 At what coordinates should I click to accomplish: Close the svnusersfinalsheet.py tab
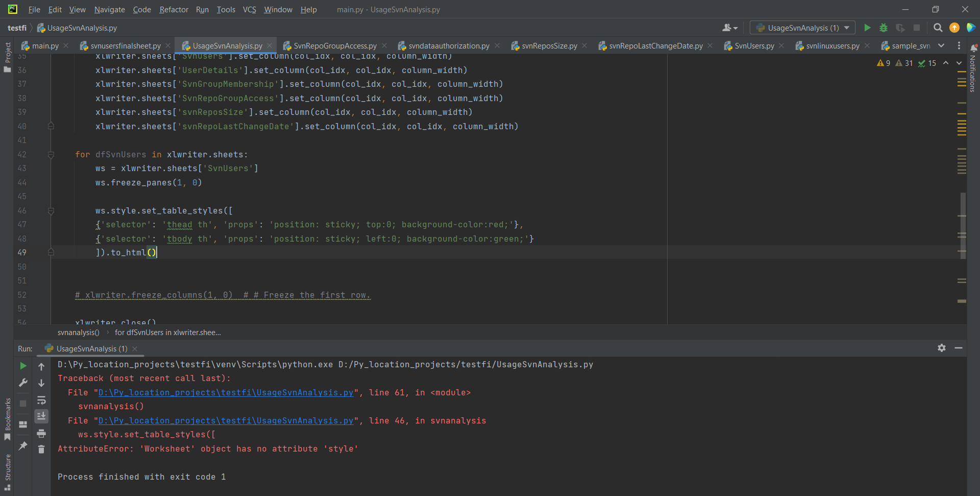pyautogui.click(x=168, y=45)
